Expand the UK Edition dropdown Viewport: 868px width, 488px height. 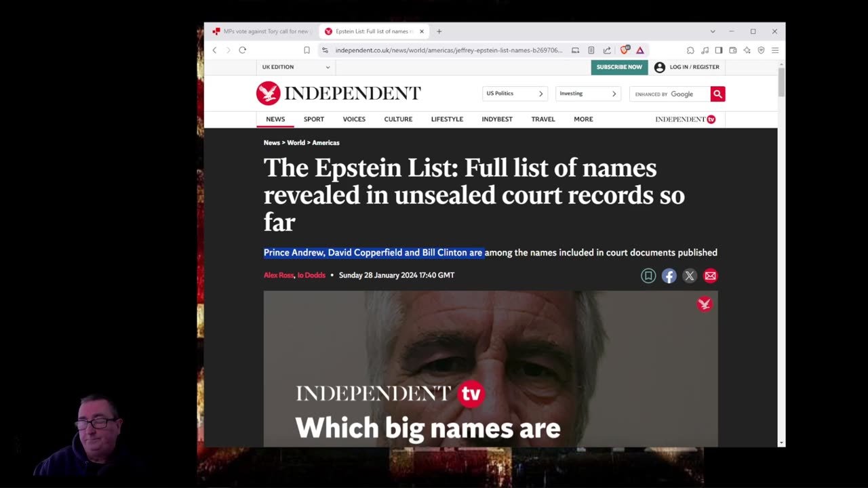click(296, 67)
